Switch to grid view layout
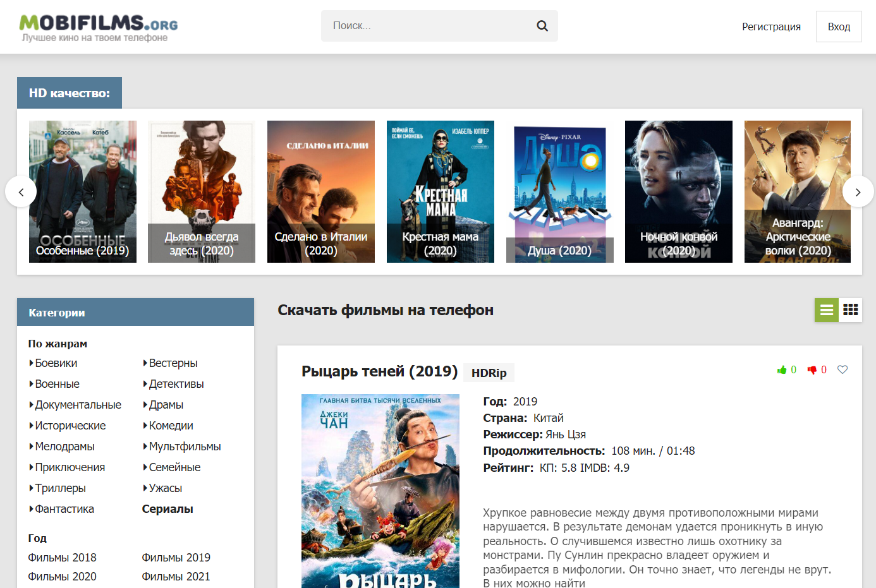Image resolution: width=876 pixels, height=588 pixels. coord(850,309)
